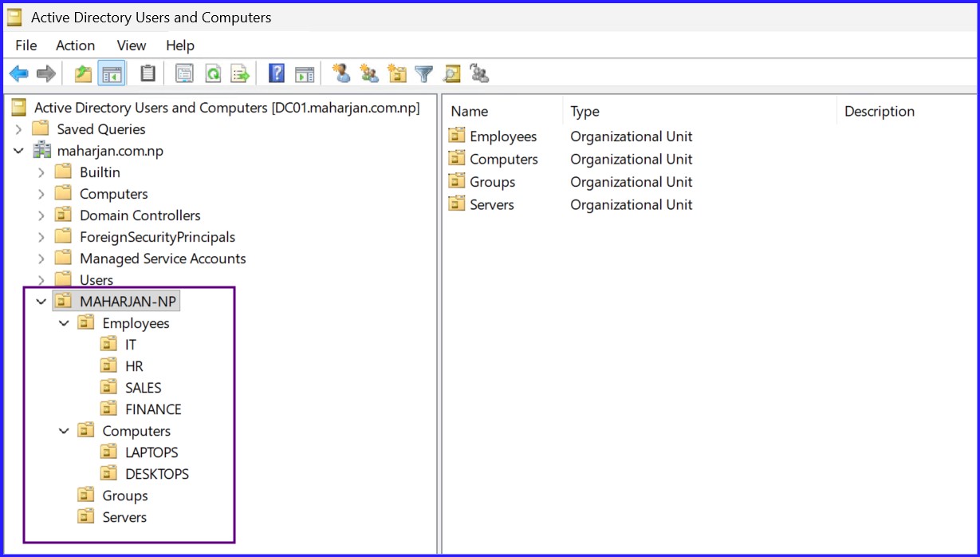Viewport: 980px width, 557px height.
Task: Expand the Builtin container
Action: pos(41,172)
